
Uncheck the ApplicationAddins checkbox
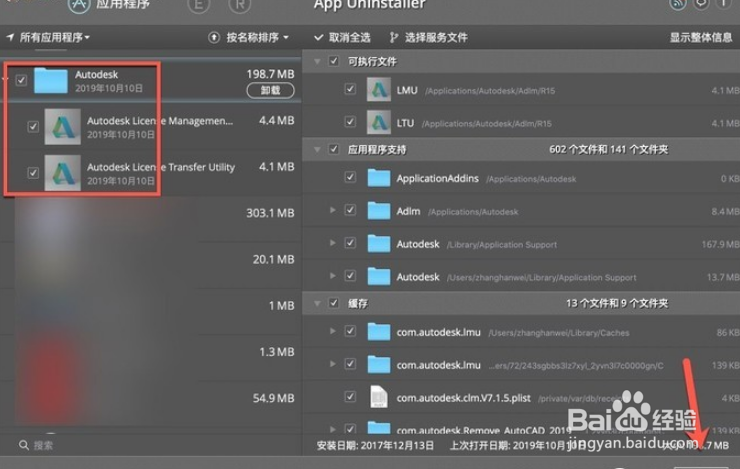[350, 177]
